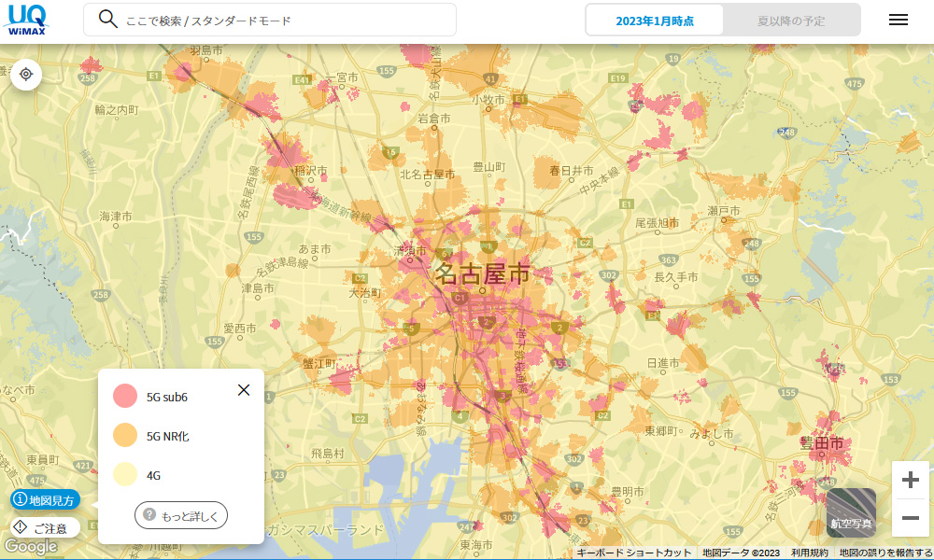Zoom in with the plus button
Image resolution: width=934 pixels, height=560 pixels.
[910, 481]
